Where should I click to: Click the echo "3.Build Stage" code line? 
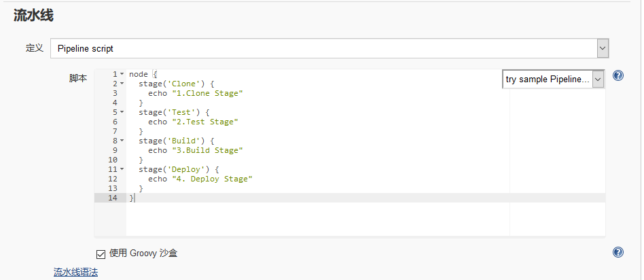pyautogui.click(x=195, y=150)
